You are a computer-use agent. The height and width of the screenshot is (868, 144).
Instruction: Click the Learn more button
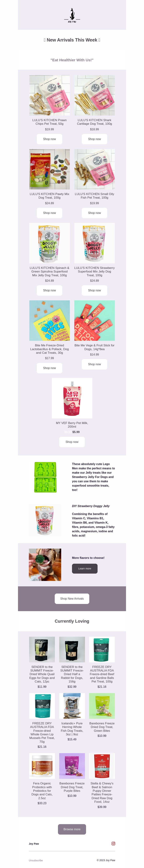[x=85, y=568]
